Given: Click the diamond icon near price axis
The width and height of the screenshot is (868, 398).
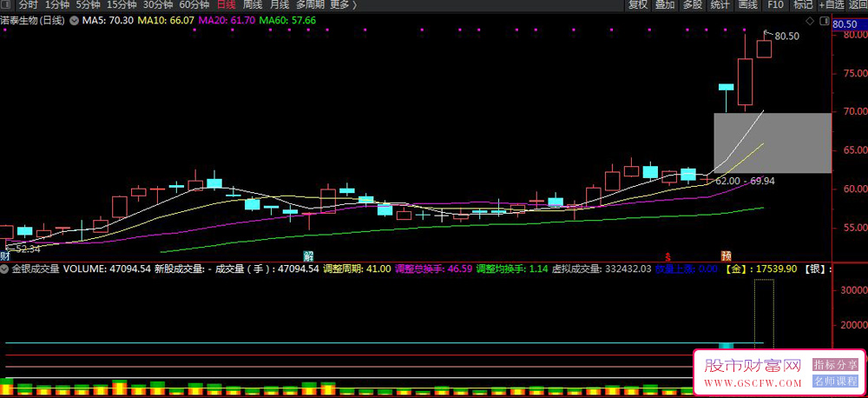Looking at the screenshot, I should click(810, 22).
